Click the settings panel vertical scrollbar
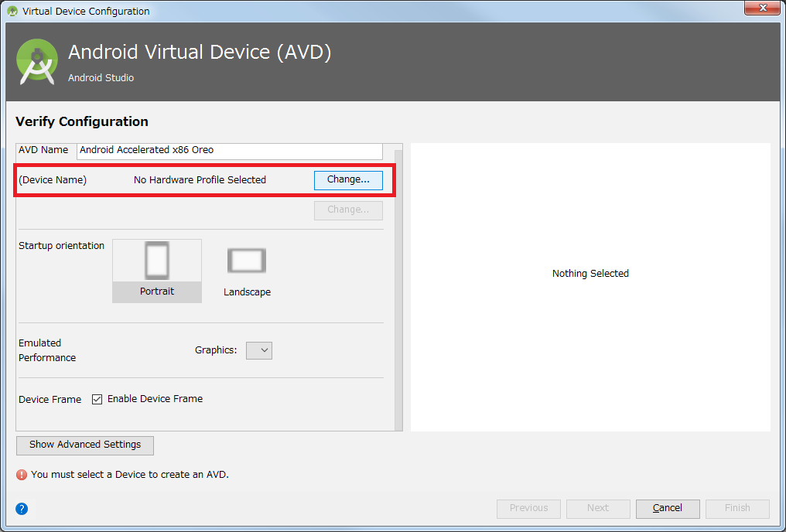Screen dimensions: 786x532 coord(398,289)
